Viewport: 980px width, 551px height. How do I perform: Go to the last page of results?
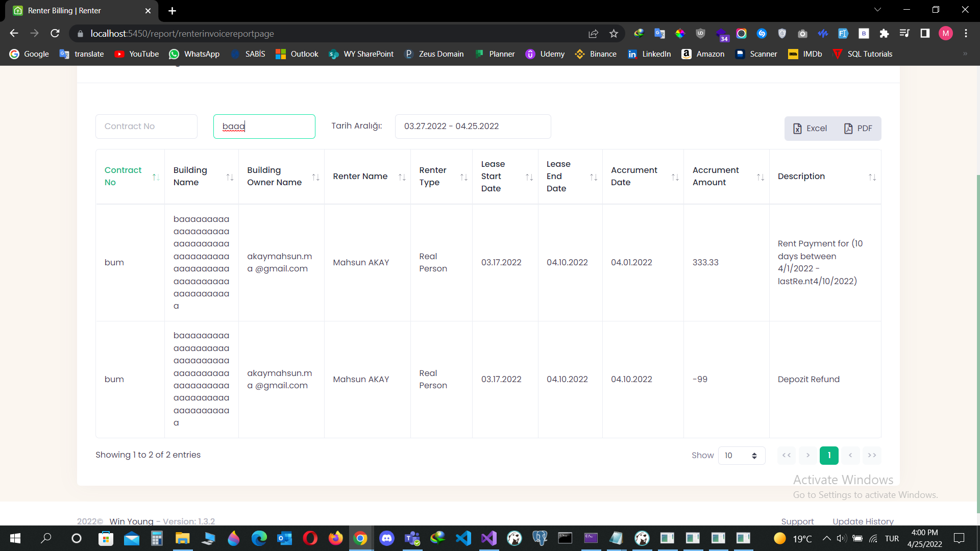[872, 456]
